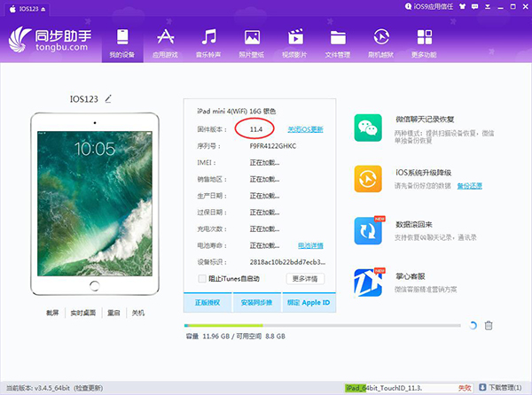
Task: Click the iPad lock screen preview
Action: coord(95,204)
